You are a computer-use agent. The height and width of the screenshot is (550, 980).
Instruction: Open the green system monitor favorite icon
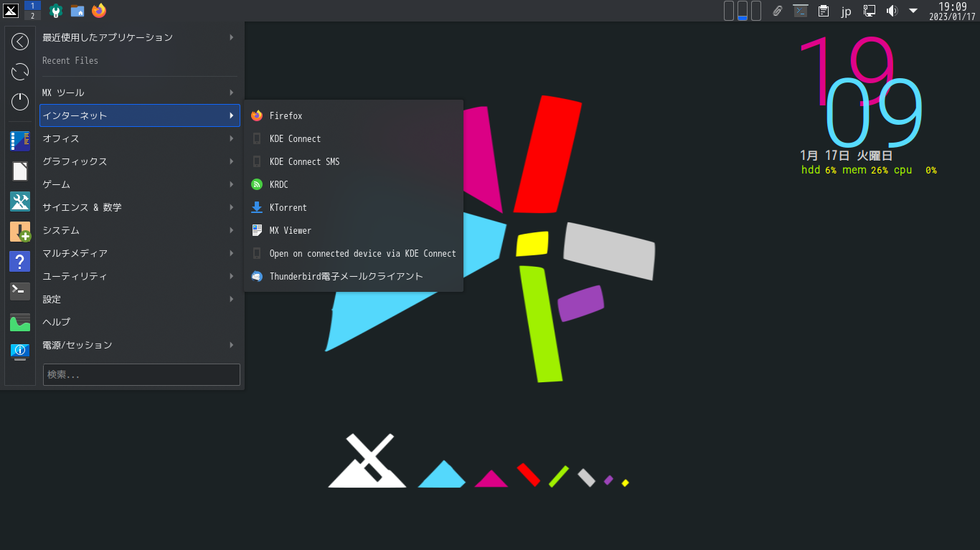click(x=20, y=322)
